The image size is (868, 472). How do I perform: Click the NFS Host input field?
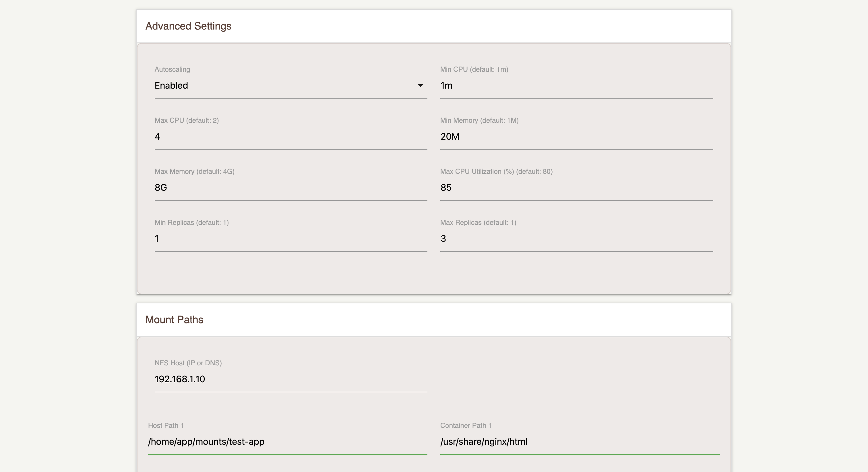click(290, 379)
